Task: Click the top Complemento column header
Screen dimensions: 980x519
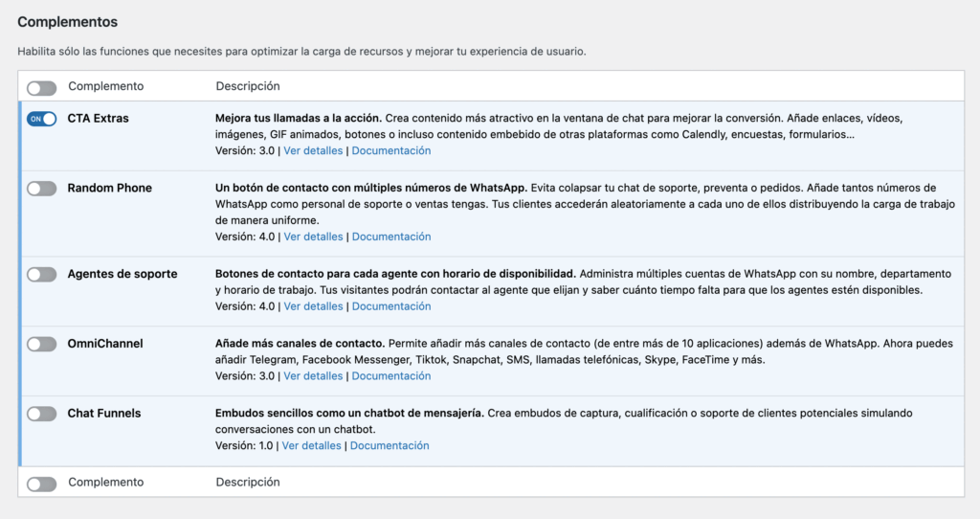Action: point(105,86)
